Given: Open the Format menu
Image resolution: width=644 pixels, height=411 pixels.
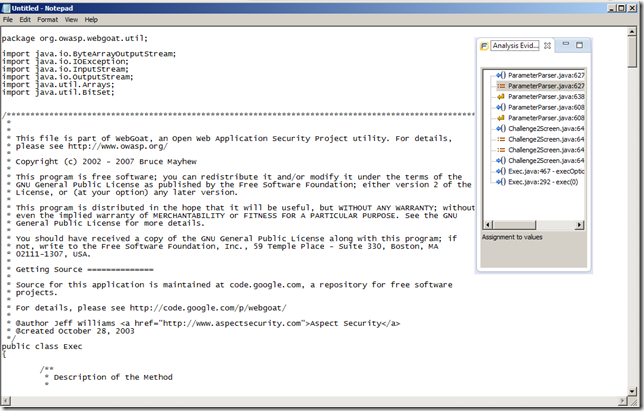Looking at the screenshot, I should [x=48, y=19].
